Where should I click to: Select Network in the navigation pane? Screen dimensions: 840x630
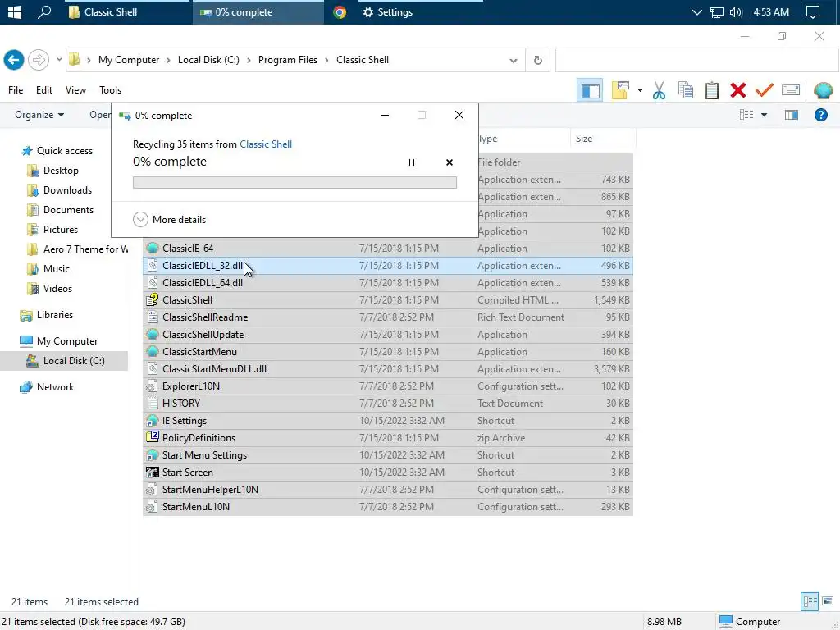[55, 387]
